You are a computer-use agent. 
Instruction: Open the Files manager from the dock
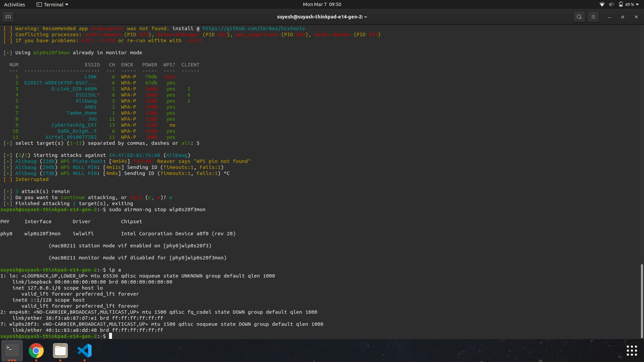tap(60, 351)
